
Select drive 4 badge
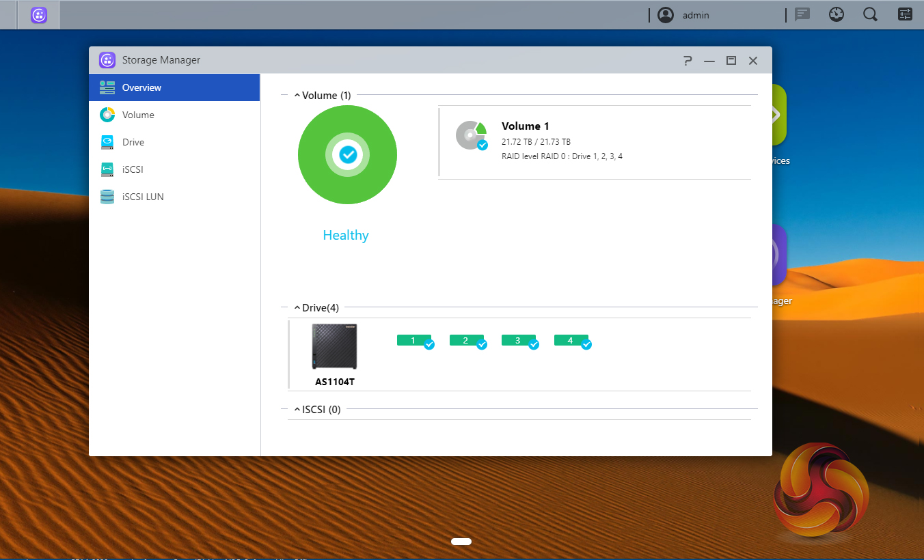[571, 340]
